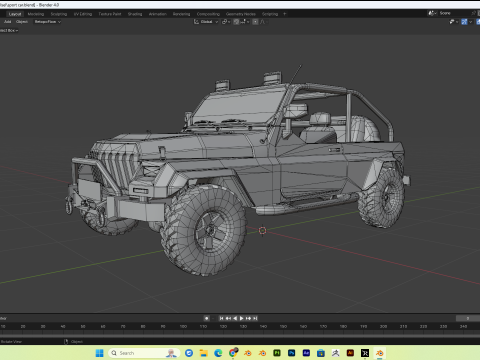Add a new workspace with plus icon
480x360 pixels.
tap(284, 14)
